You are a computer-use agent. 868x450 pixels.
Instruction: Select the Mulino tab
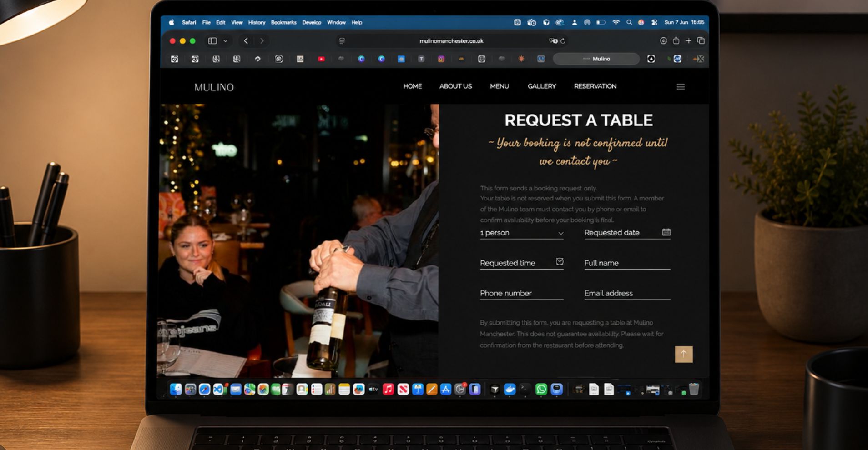(596, 59)
